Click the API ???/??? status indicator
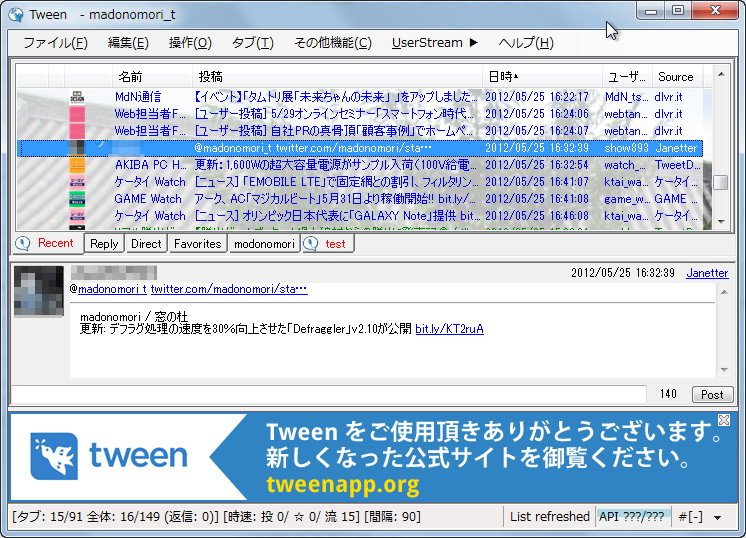746x538 pixels. 632,517
